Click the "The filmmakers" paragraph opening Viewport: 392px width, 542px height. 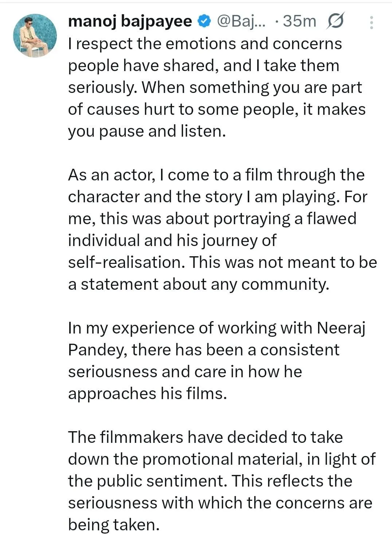[x=125, y=437]
